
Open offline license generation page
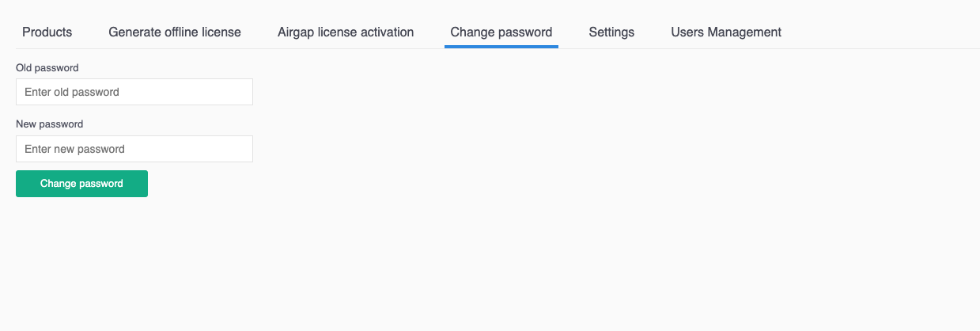click(x=175, y=32)
